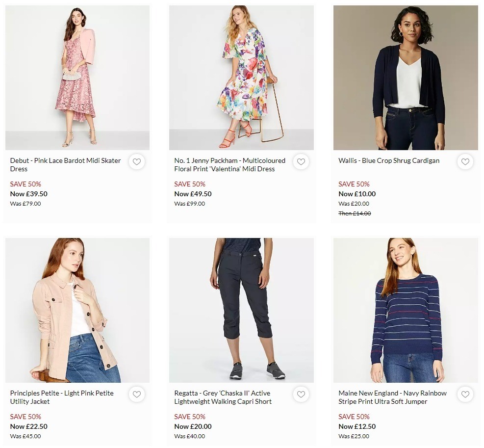Click the Maine New England jumper product title
484x448 pixels.
point(393,397)
